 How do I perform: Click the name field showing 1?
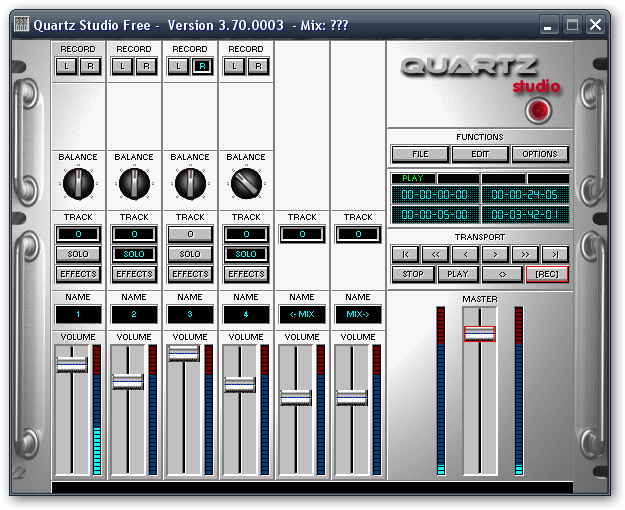[78, 314]
